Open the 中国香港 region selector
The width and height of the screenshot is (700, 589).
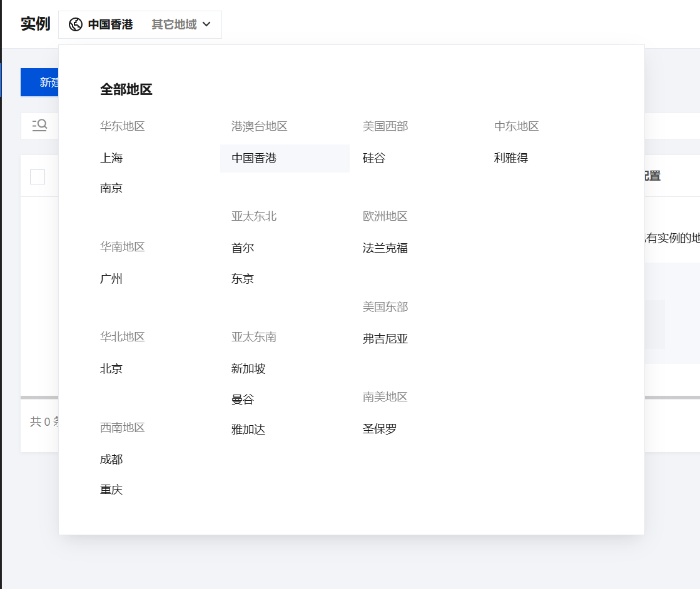110,24
